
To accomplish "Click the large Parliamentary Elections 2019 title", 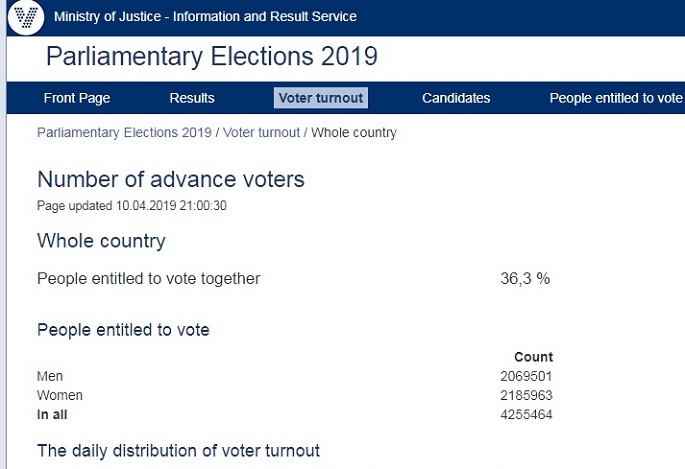I will pyautogui.click(x=212, y=56).
